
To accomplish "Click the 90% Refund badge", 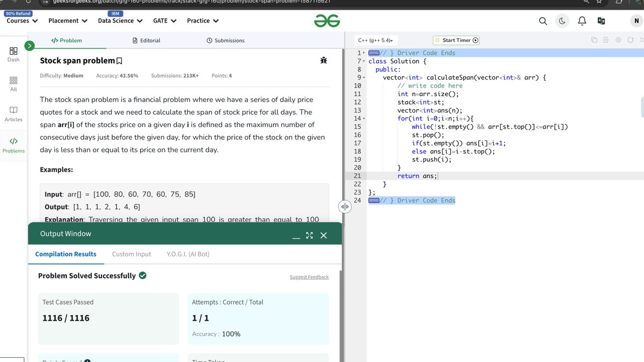I will 18,13.
